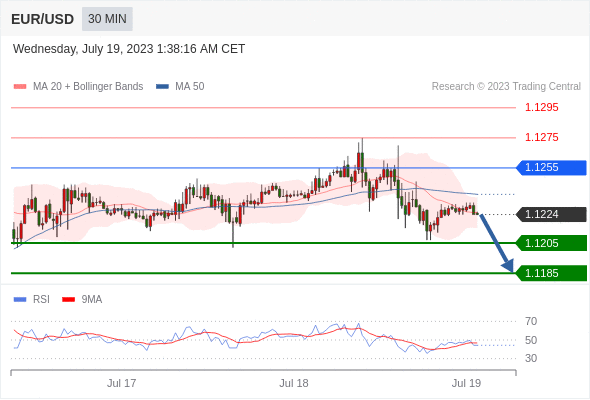
Task: Click the MA 50 blue legend swatch
Action: coord(162,87)
